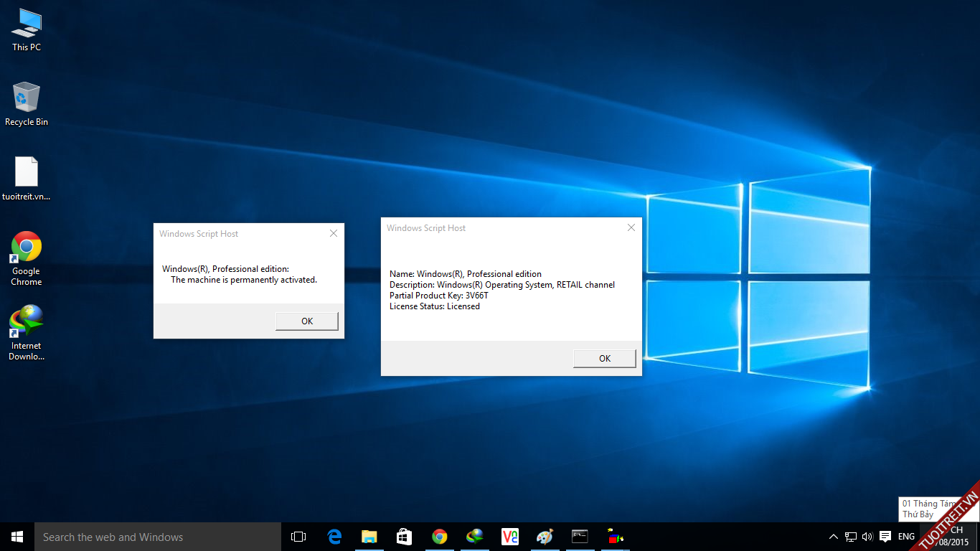Open Paint from the taskbar
The width and height of the screenshot is (980, 551).
click(545, 537)
